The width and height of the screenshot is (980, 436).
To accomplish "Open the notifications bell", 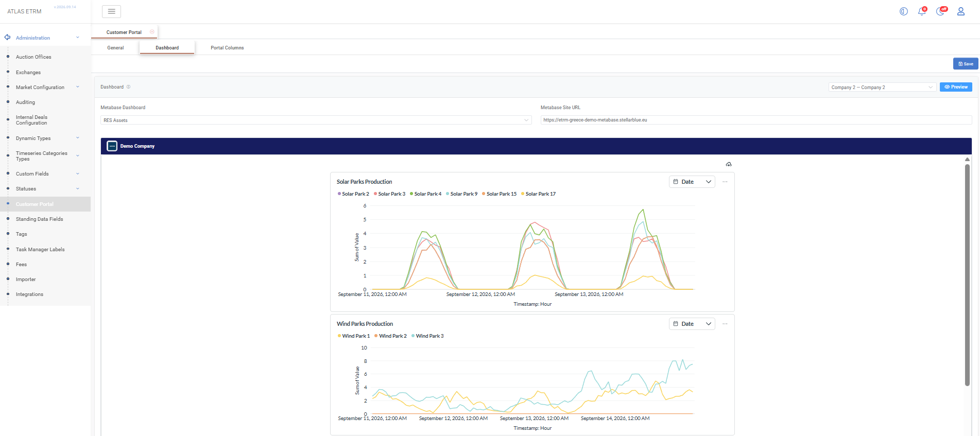I will click(x=922, y=11).
